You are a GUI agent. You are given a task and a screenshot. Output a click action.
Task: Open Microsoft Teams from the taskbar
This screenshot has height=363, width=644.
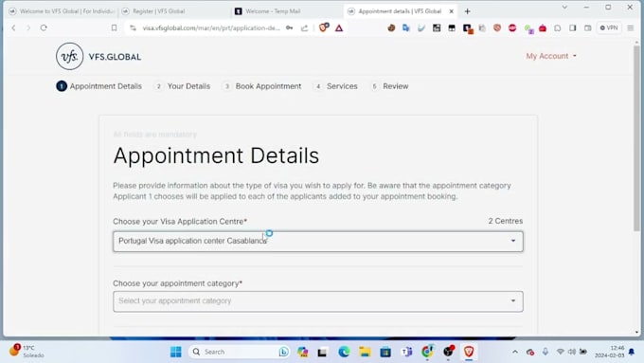(406, 352)
